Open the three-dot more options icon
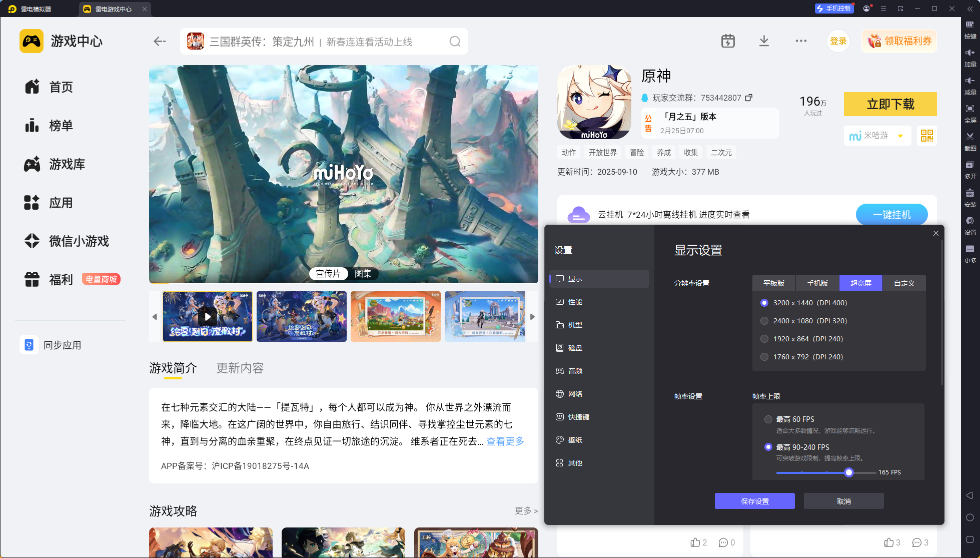Screen dimensions: 980x558 [801, 41]
